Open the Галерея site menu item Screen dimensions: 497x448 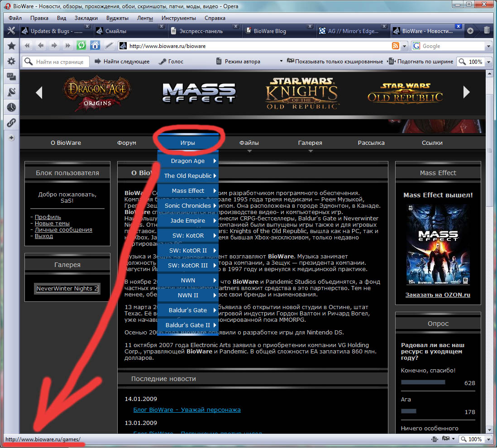tap(310, 143)
